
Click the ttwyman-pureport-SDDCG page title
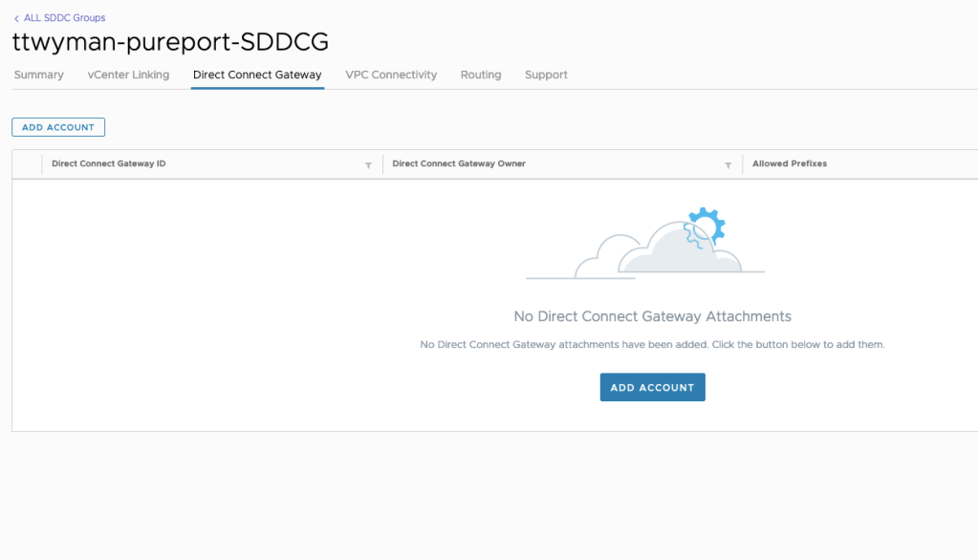point(170,42)
